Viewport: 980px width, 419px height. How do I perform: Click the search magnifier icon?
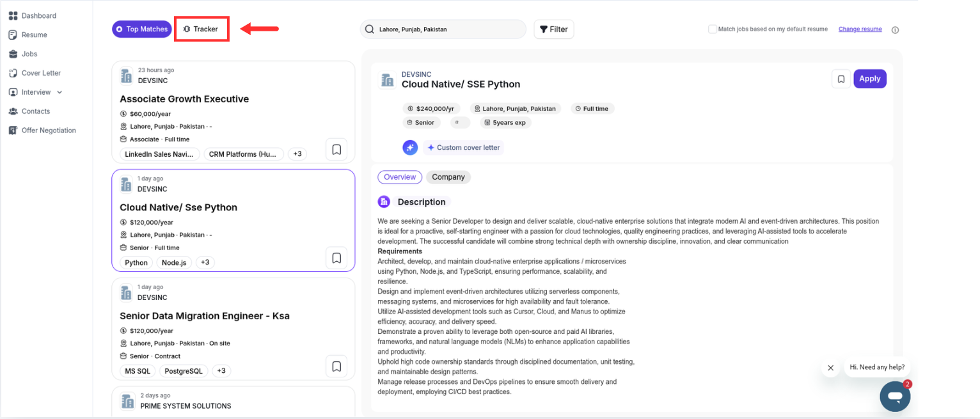pos(370,29)
